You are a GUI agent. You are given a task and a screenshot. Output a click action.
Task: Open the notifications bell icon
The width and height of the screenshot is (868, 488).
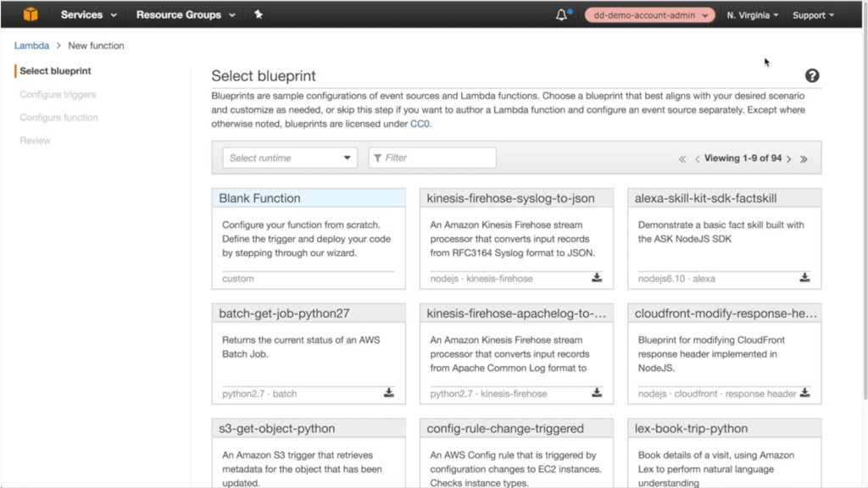561,15
